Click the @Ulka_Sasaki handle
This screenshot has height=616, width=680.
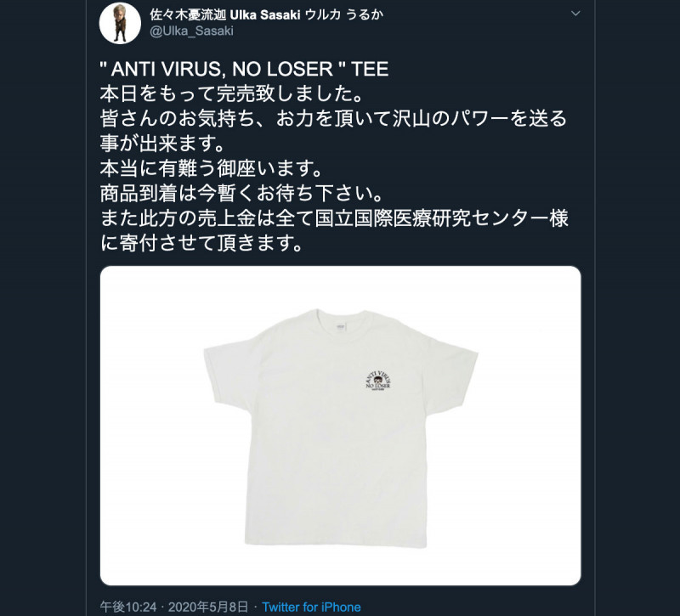coord(192,31)
